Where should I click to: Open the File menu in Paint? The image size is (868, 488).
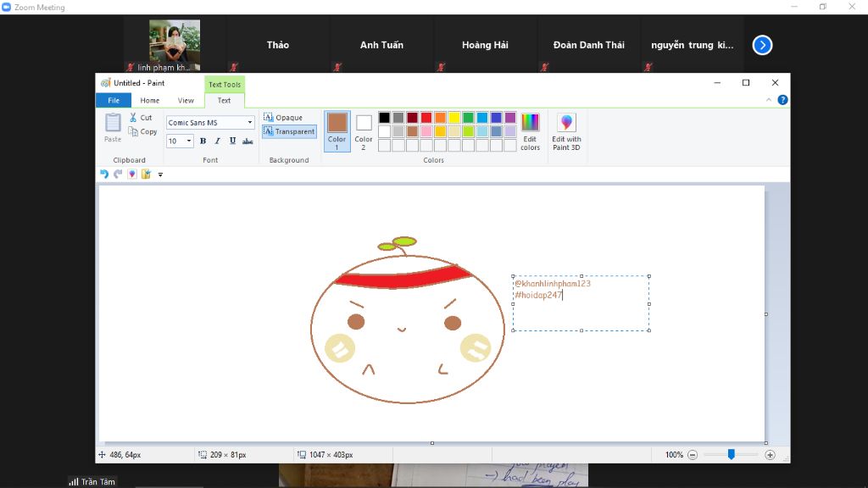point(114,100)
